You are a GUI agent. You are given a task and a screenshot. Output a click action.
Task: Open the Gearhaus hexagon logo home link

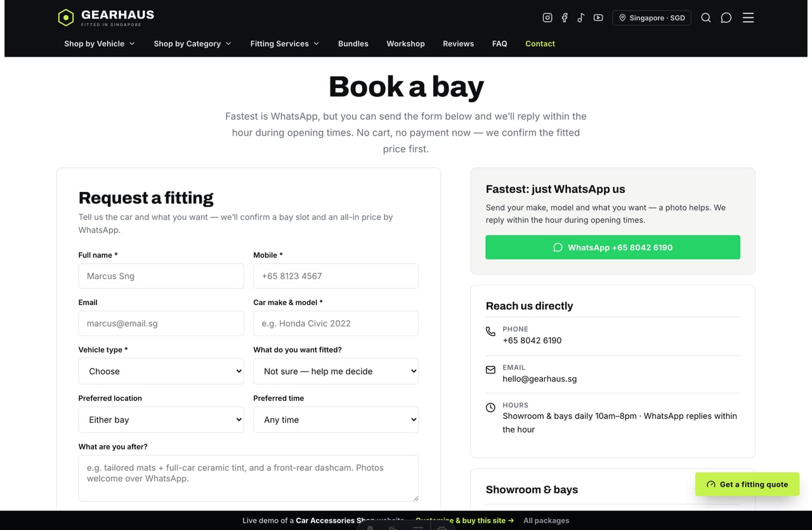point(106,17)
